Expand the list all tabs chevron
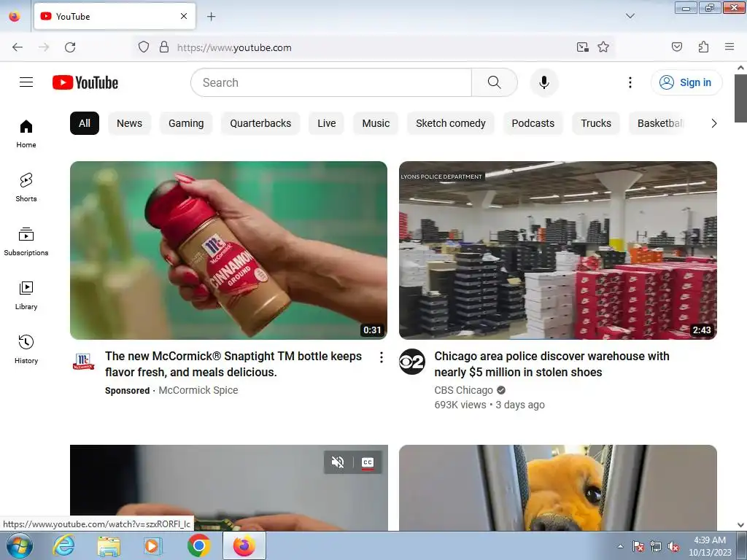 tap(630, 16)
